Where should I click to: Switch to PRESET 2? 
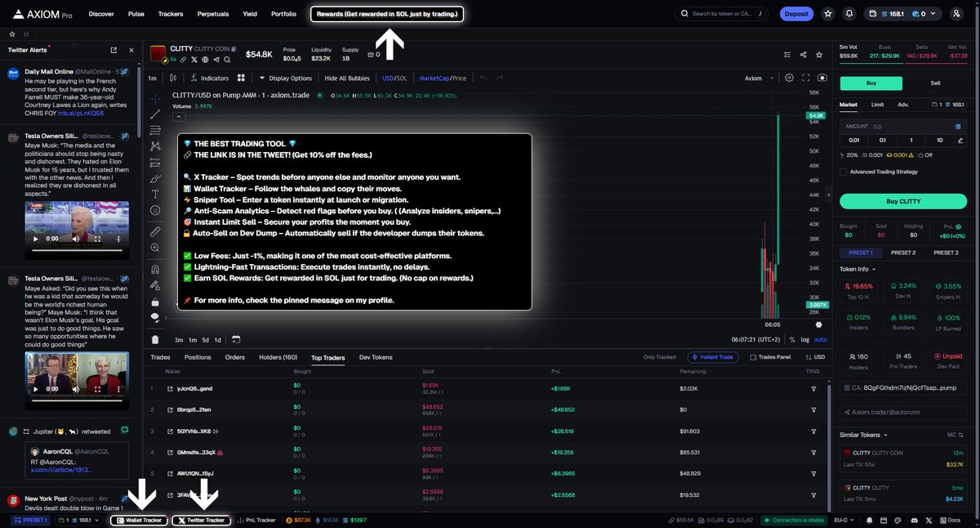902,253
